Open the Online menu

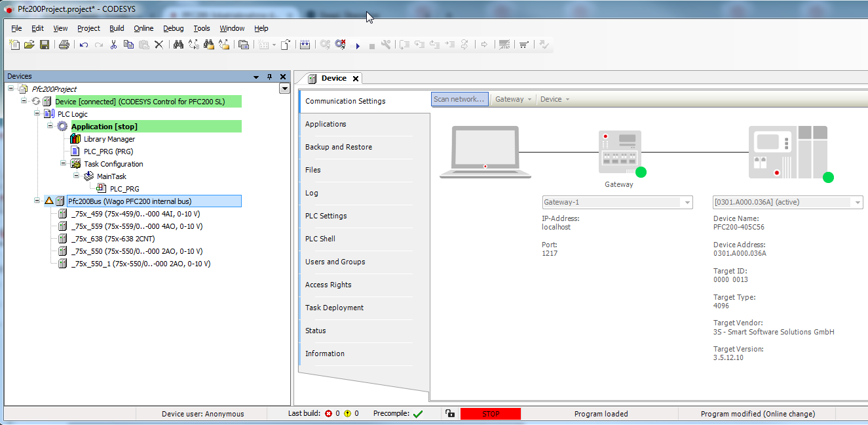(x=143, y=28)
